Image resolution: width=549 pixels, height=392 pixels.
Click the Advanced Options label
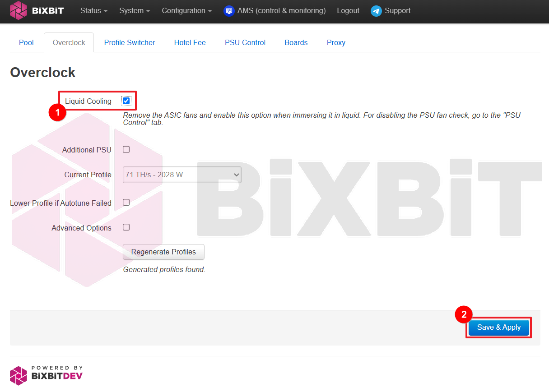(x=81, y=228)
